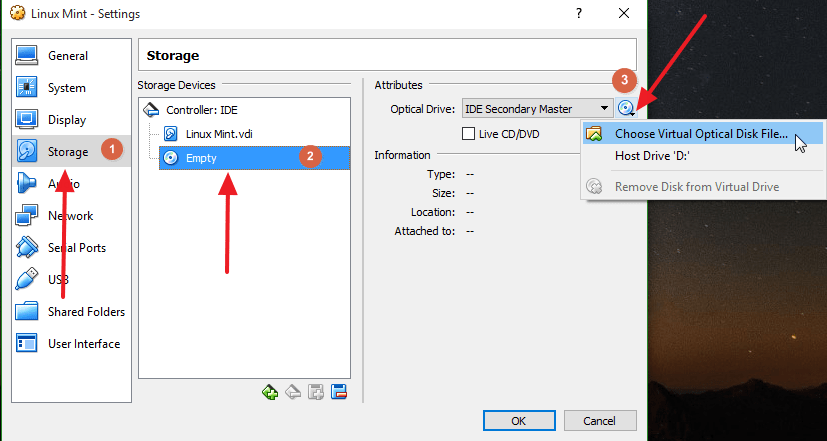Click the settings gear icon in title bar

(17, 14)
